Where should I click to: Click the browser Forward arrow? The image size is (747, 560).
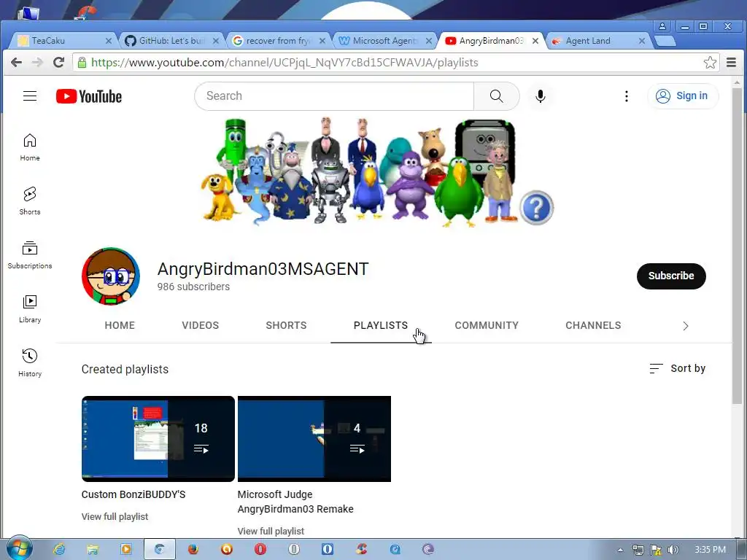coord(37,63)
